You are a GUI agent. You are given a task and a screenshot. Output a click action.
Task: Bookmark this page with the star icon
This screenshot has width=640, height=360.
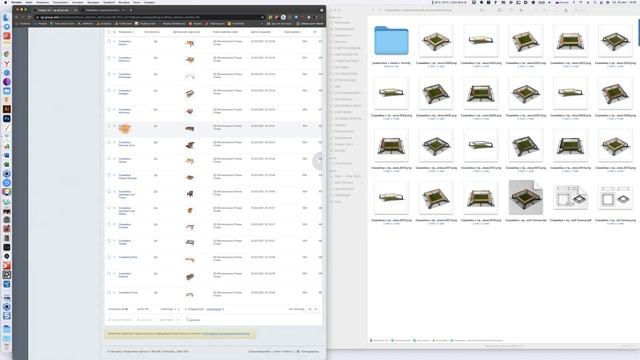[x=262, y=17]
